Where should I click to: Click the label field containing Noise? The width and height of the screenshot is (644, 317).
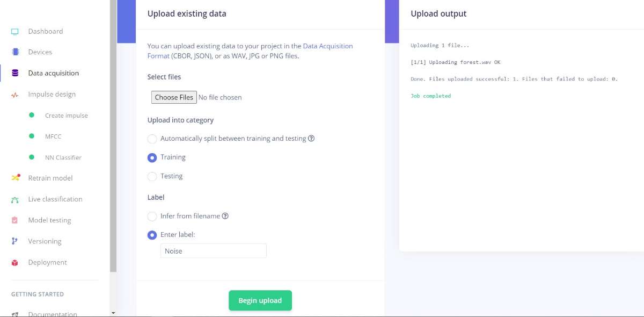pos(214,251)
